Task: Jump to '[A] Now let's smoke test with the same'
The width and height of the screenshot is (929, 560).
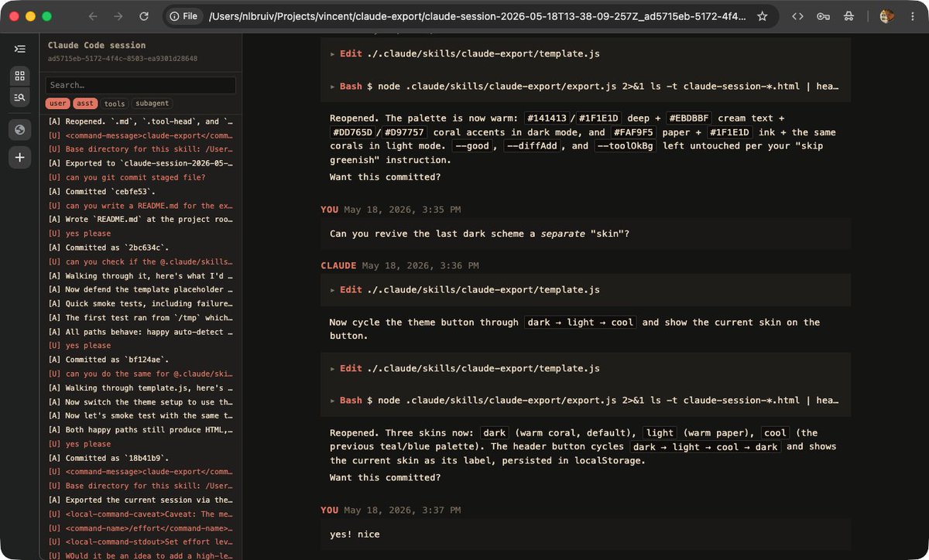Action: (x=141, y=415)
